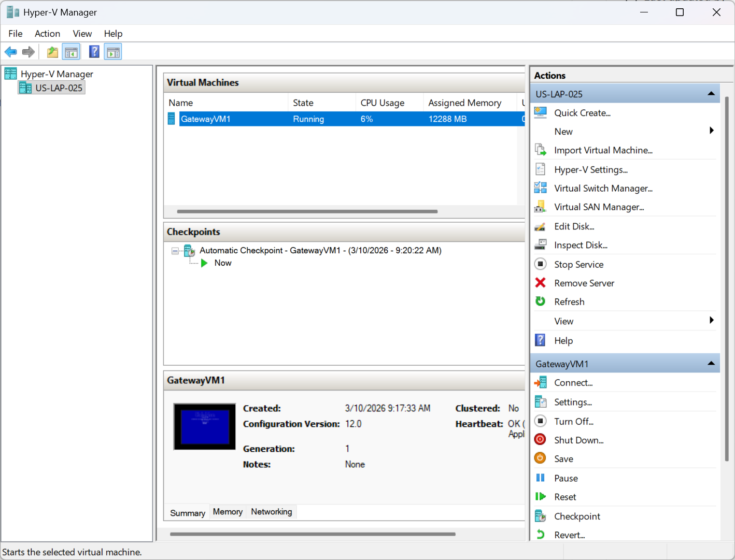Switch to the Summary tab
Screen dimensions: 735x560
(x=188, y=513)
